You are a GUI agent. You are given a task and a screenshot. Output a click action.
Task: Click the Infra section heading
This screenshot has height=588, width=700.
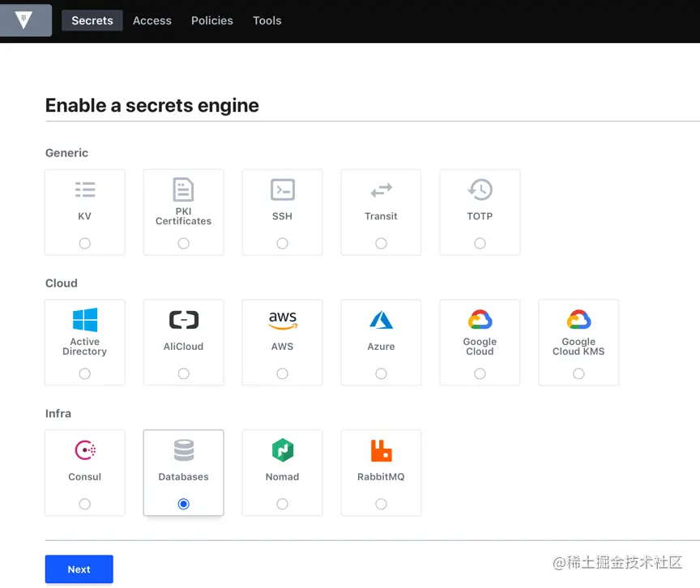pyautogui.click(x=58, y=413)
